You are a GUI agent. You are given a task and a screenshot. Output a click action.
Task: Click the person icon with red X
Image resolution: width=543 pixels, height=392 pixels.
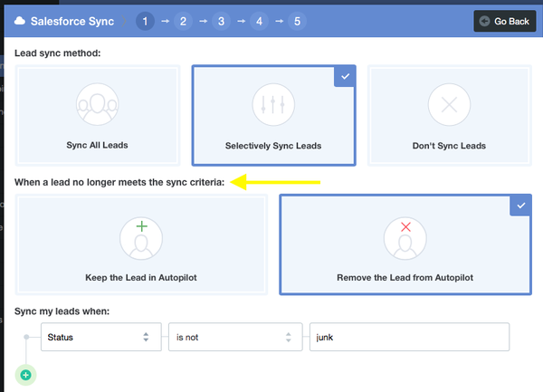point(405,238)
